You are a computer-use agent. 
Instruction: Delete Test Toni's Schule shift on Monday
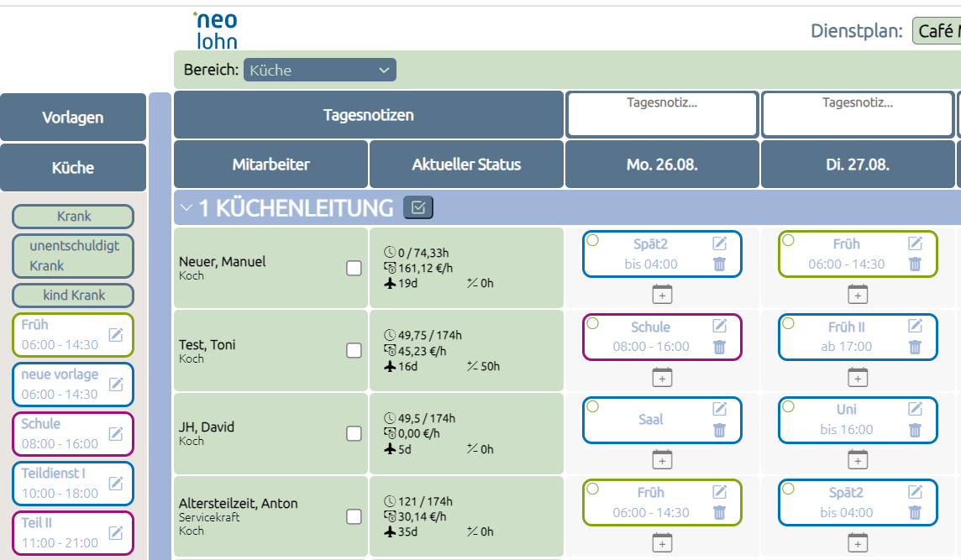point(720,348)
